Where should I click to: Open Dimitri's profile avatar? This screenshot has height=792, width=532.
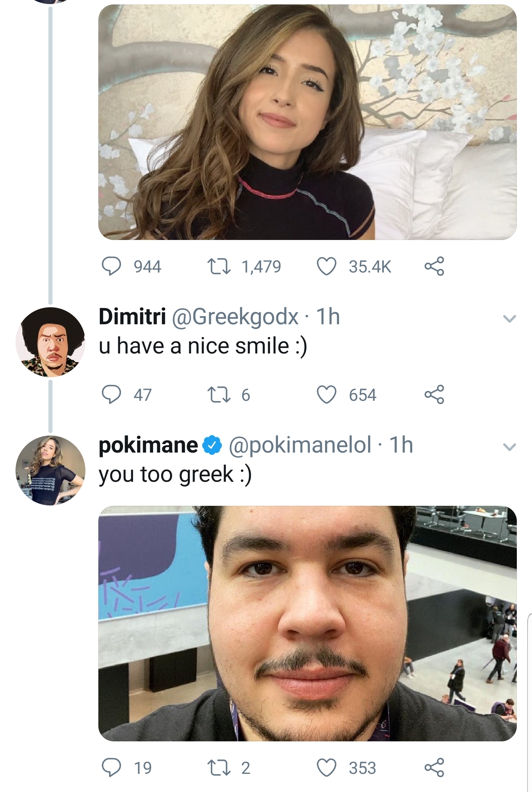coord(50,342)
